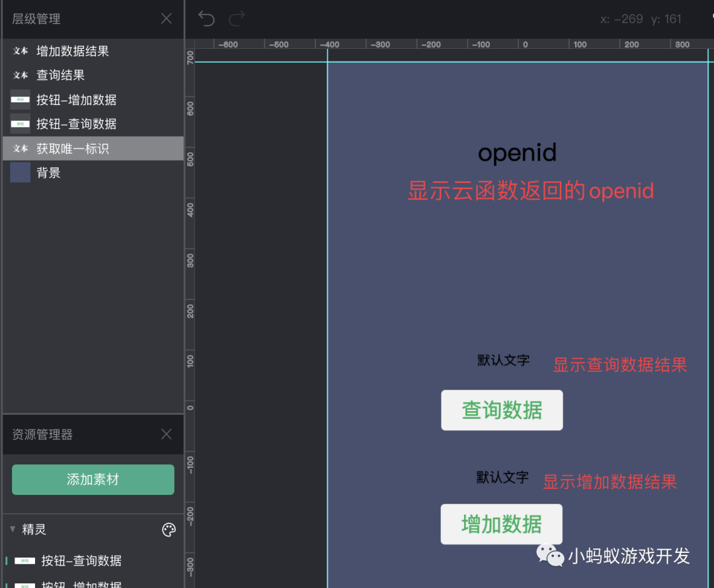Click the 背景 layer color swatch
714x588 pixels.
coord(20,172)
